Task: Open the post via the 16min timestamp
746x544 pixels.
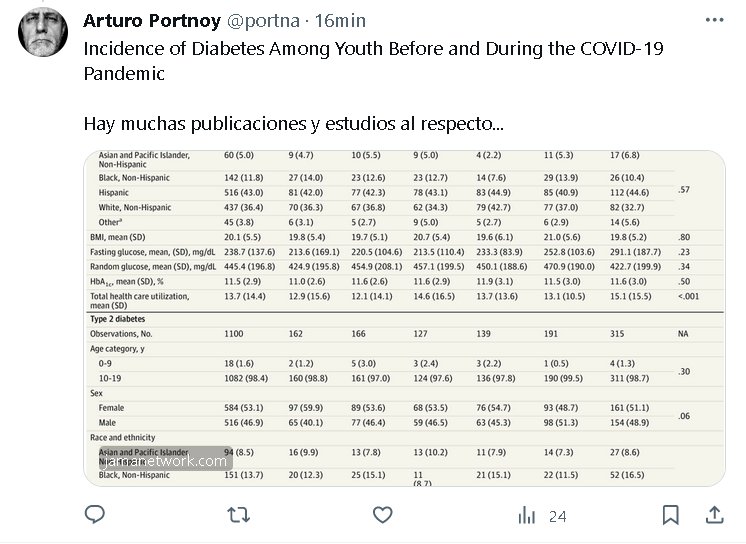Action: click(x=341, y=21)
